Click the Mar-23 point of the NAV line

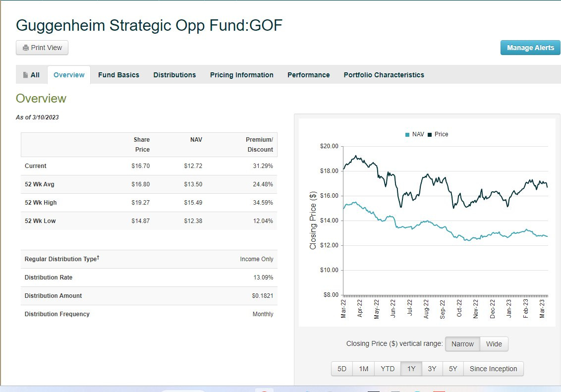tap(542, 235)
